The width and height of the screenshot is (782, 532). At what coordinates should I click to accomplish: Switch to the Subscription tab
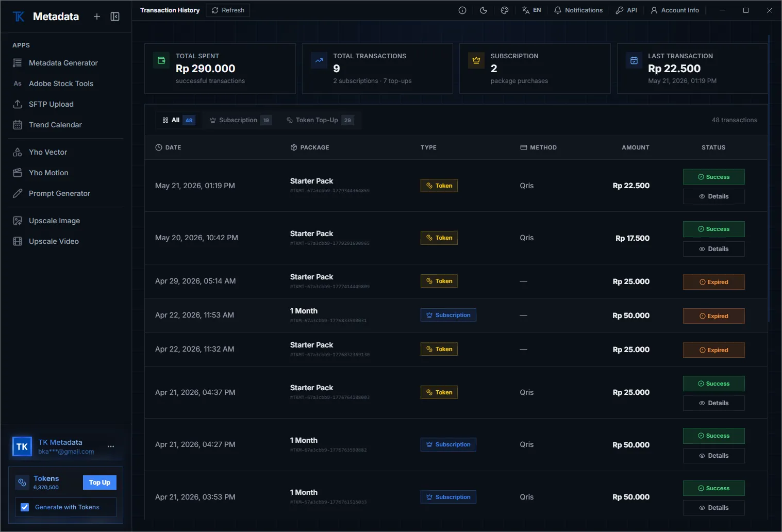[240, 120]
